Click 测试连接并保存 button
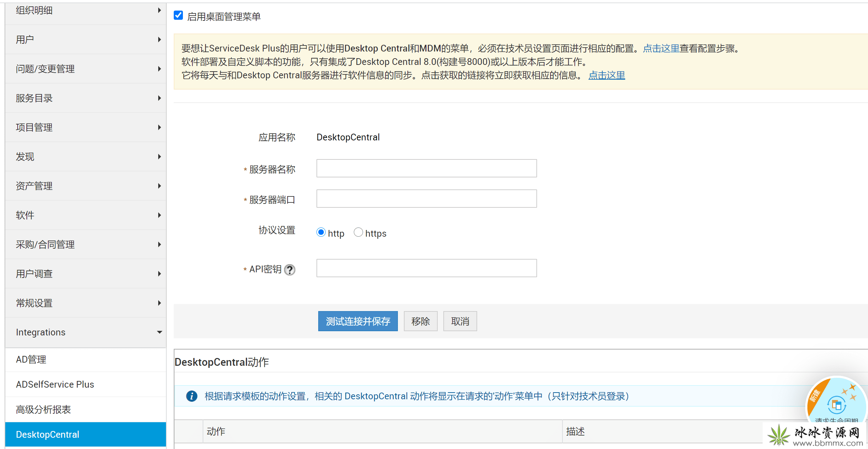868x449 pixels. pyautogui.click(x=358, y=321)
